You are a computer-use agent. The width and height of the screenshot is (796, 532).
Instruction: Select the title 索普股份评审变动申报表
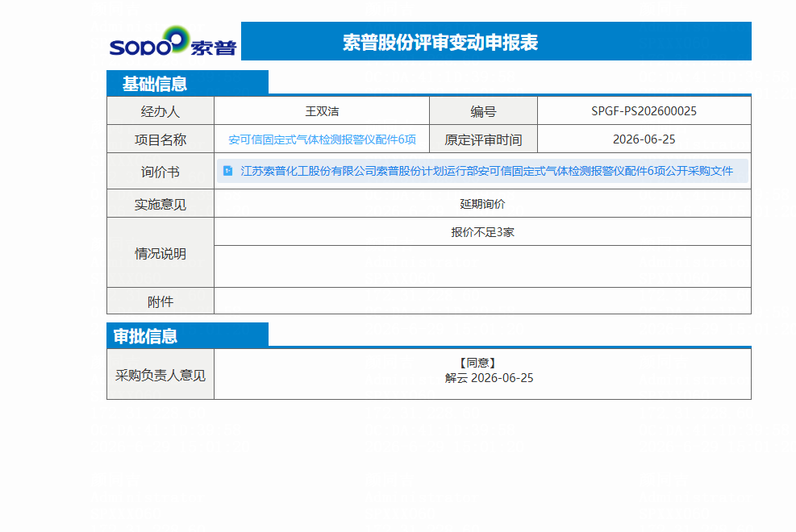(440, 42)
